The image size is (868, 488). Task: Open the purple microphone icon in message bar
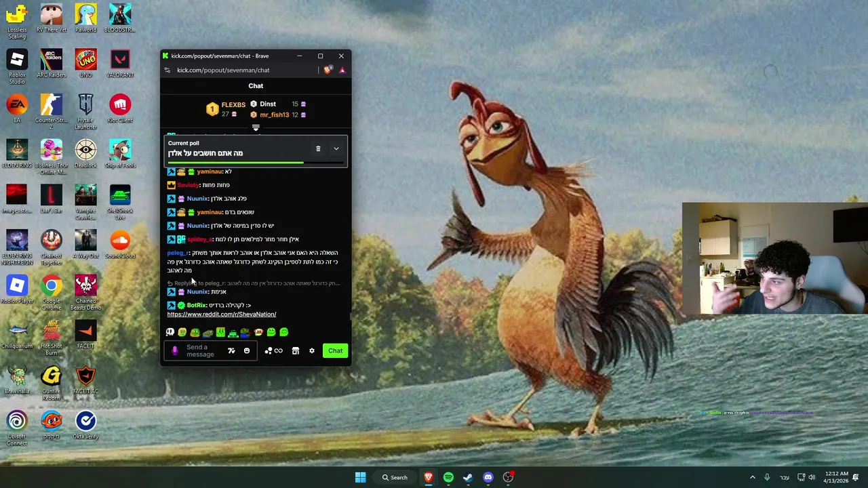click(x=174, y=350)
